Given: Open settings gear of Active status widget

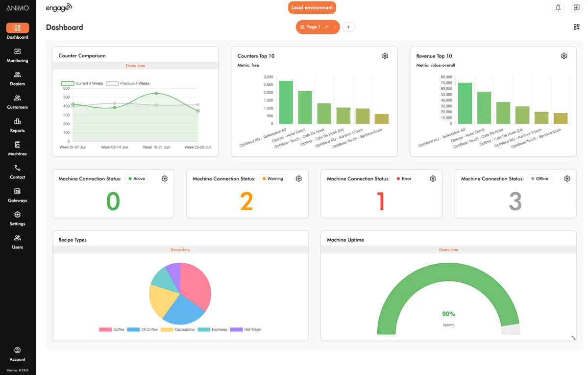Looking at the screenshot, I should coord(165,178).
